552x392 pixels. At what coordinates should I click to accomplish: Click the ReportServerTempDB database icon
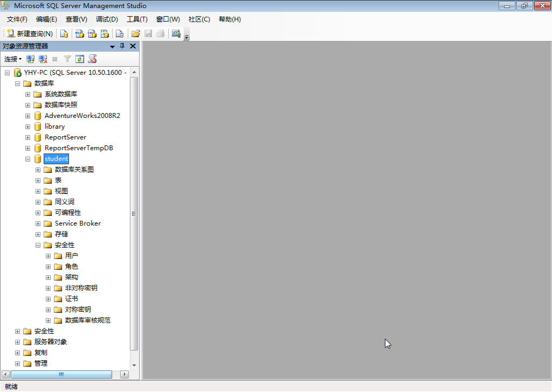click(38, 148)
